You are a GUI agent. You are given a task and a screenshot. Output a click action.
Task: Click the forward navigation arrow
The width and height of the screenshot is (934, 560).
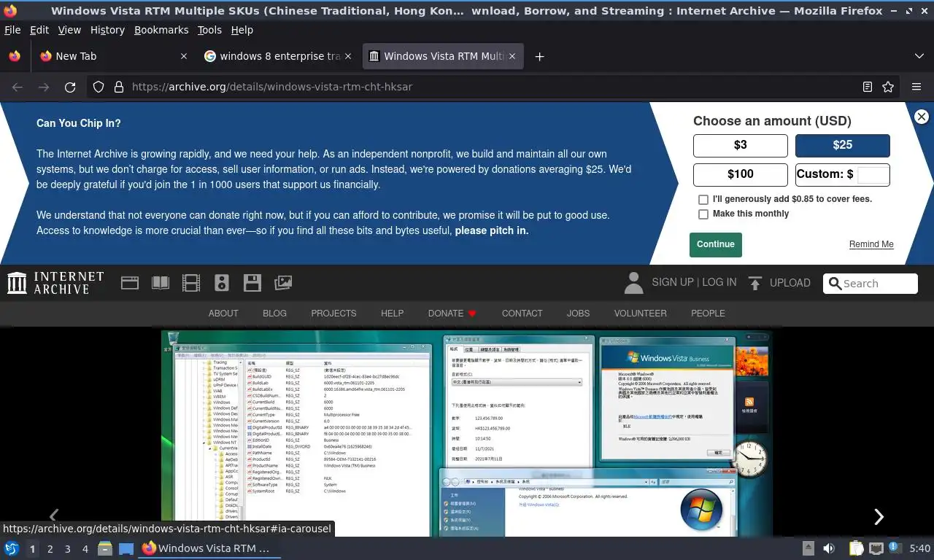point(44,87)
